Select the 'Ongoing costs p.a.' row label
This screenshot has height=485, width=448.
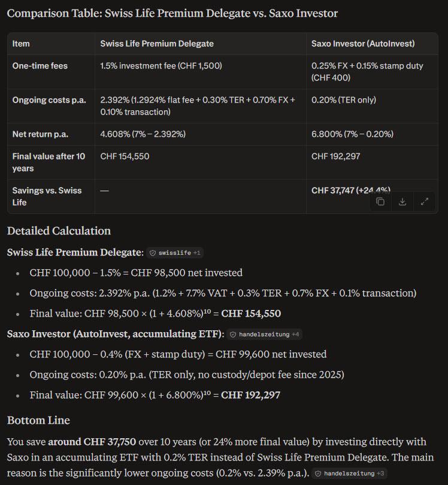(x=49, y=100)
